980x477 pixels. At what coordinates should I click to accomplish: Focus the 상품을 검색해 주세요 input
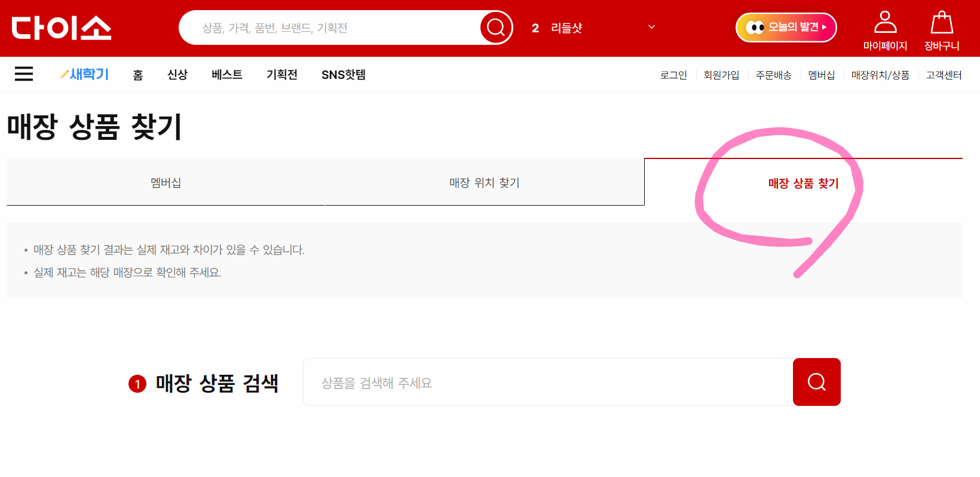[x=548, y=382]
